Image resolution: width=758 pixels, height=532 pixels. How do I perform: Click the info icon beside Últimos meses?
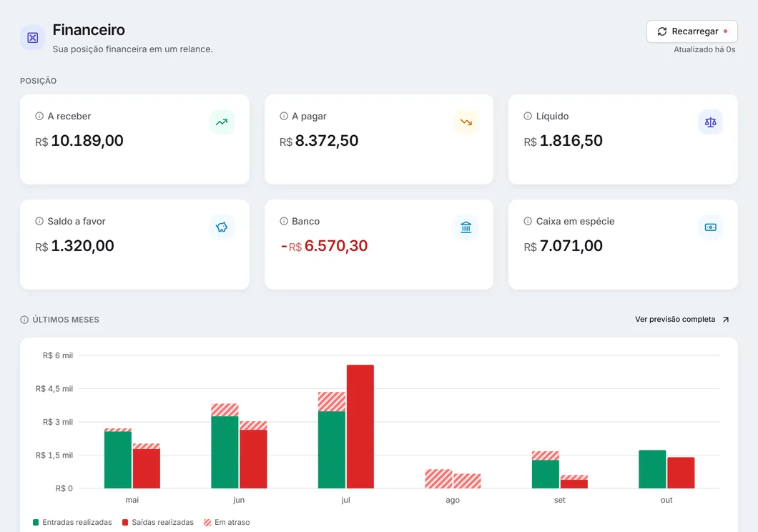pyautogui.click(x=24, y=320)
